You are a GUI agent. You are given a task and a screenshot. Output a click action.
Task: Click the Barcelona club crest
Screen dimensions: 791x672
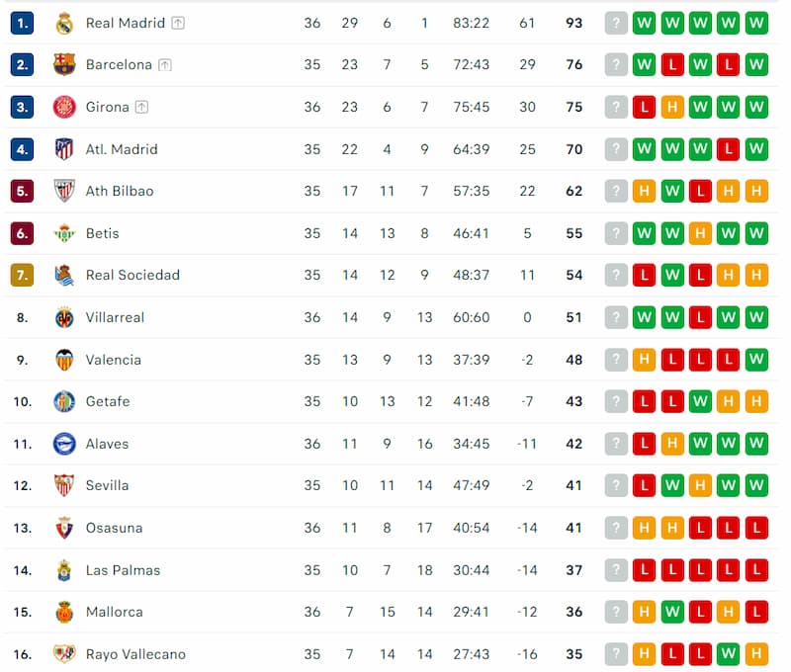coord(64,65)
